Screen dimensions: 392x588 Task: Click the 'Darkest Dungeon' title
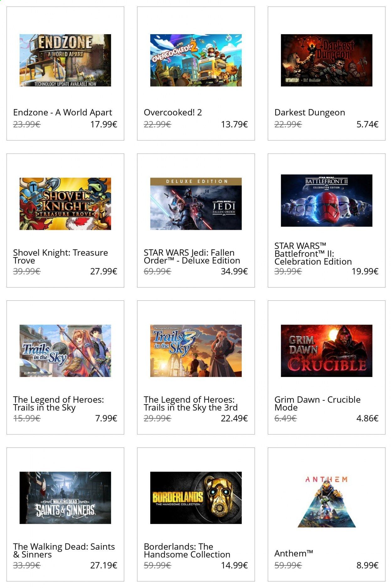pos(310,112)
